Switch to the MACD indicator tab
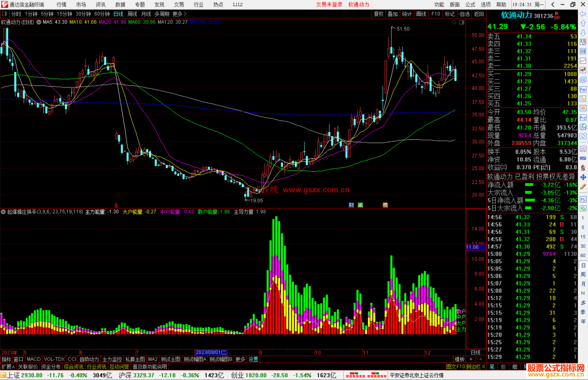The width and height of the screenshot is (588, 380). coord(34,359)
